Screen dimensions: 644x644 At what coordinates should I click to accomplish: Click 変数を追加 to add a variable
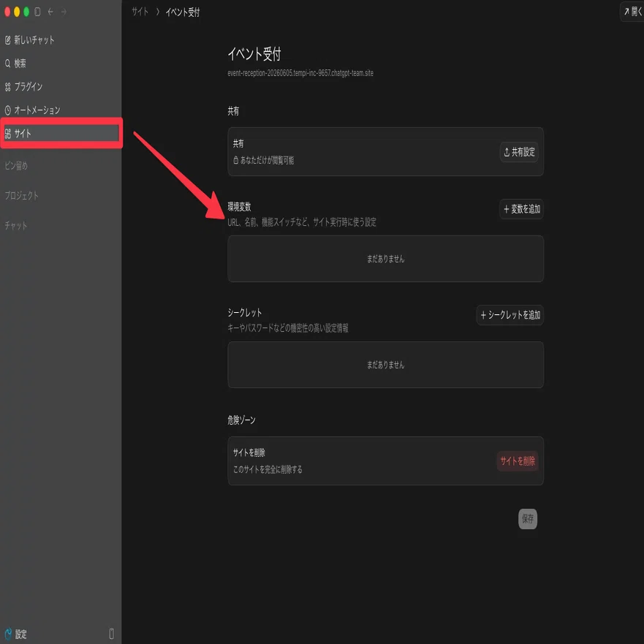522,209
